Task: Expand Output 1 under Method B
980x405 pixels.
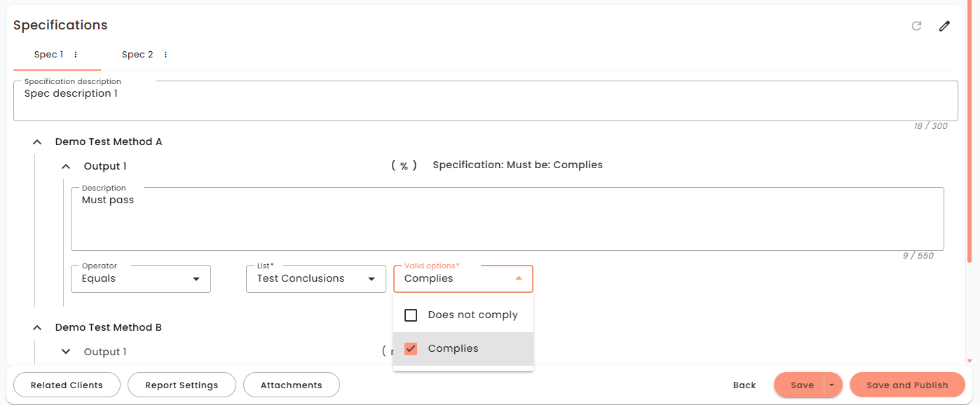Action: (x=66, y=352)
